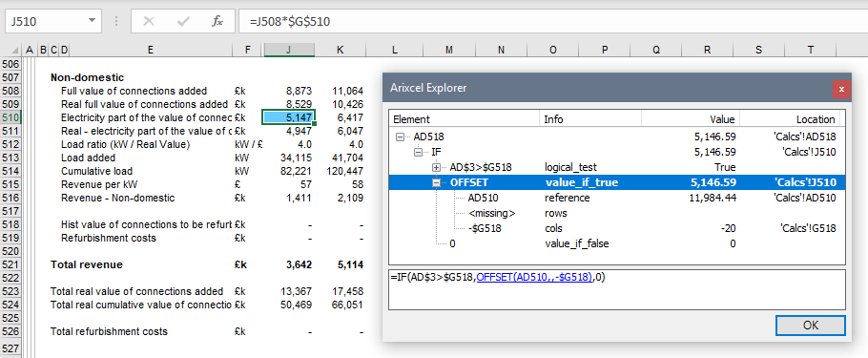
Task: Click the Total revenue label
Action: pyautogui.click(x=87, y=264)
